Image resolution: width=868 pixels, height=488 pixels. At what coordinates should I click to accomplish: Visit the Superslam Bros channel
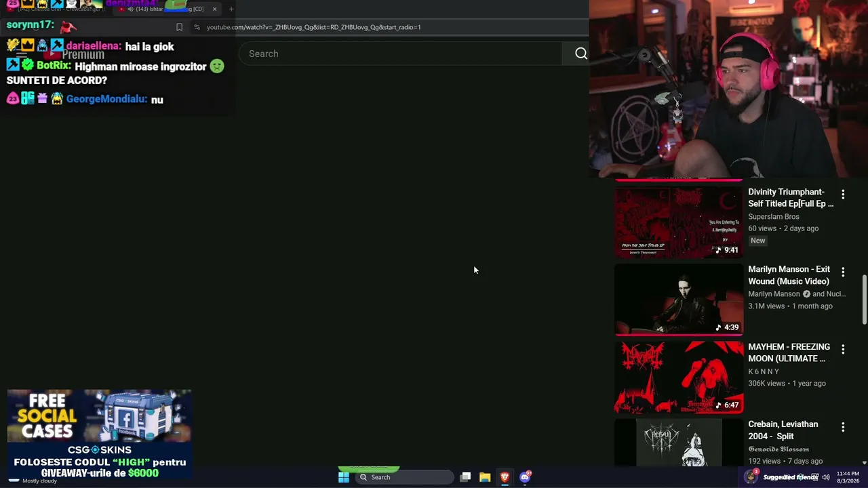click(773, 217)
